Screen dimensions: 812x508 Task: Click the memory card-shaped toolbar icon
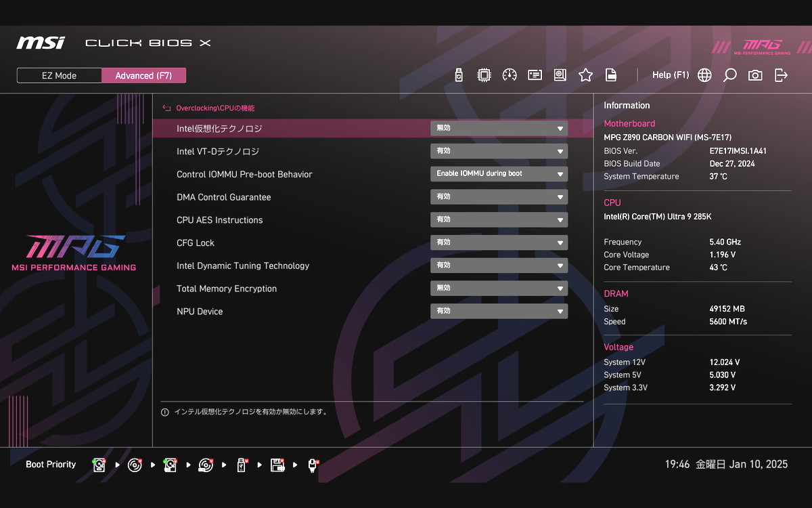[x=535, y=75]
